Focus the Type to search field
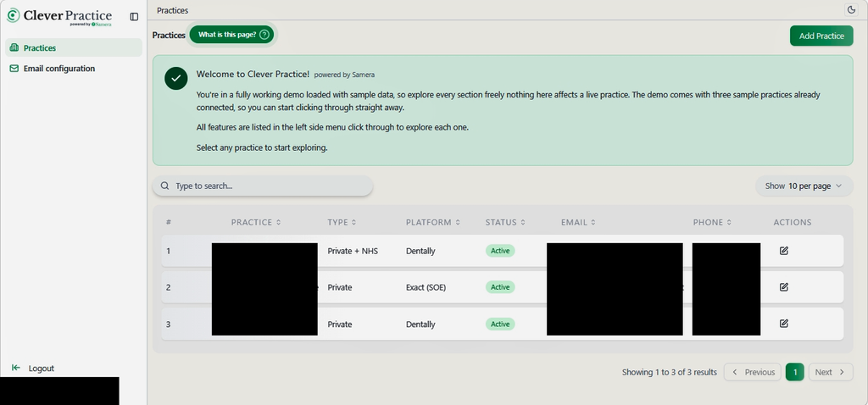Viewport: 868px width, 405px height. 263,186
